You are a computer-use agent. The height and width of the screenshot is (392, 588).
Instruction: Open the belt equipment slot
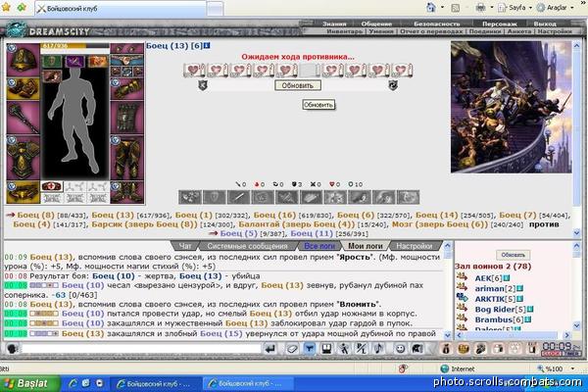[23, 192]
